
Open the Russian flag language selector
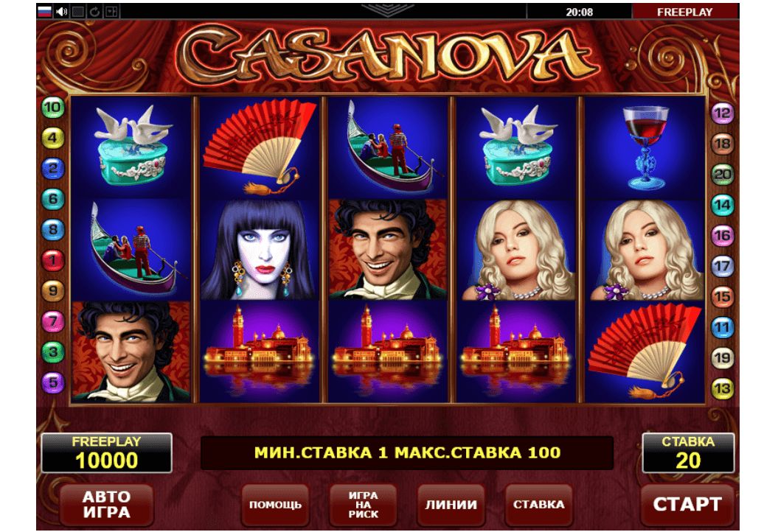(x=45, y=11)
